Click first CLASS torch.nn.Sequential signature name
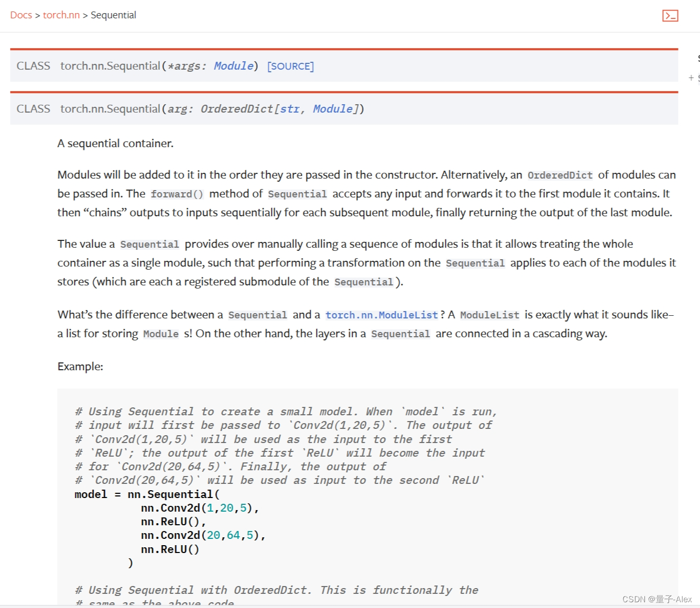This screenshot has width=700, height=608. (110, 66)
